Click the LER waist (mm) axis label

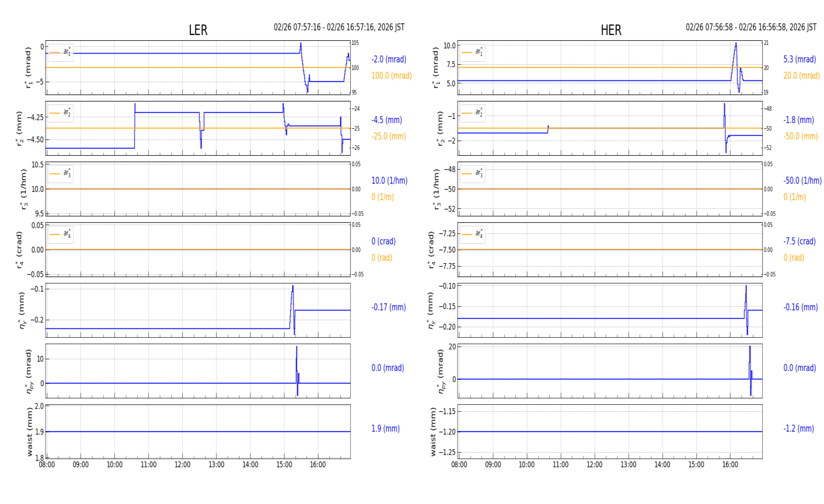click(x=29, y=432)
